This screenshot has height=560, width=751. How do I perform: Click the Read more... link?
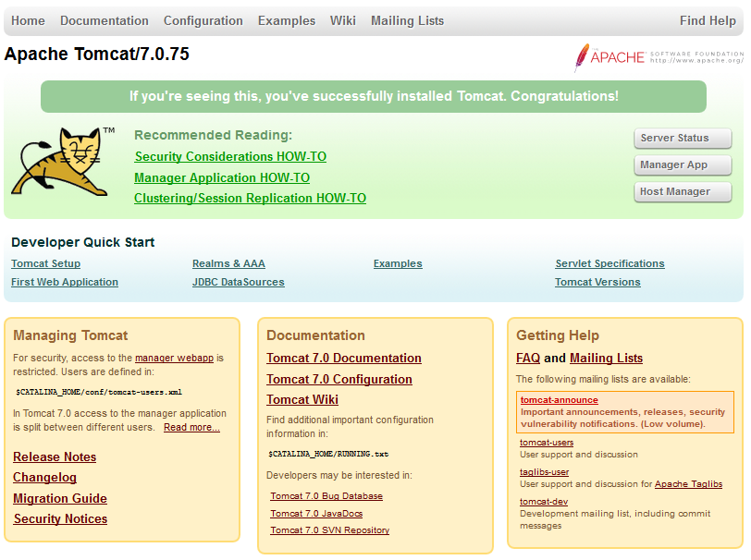coord(191,428)
